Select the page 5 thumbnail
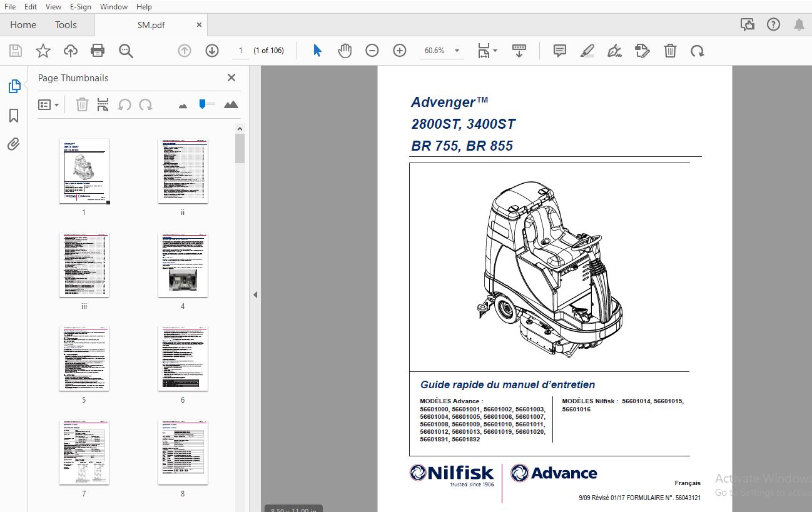The image size is (812, 512). pyautogui.click(x=84, y=358)
